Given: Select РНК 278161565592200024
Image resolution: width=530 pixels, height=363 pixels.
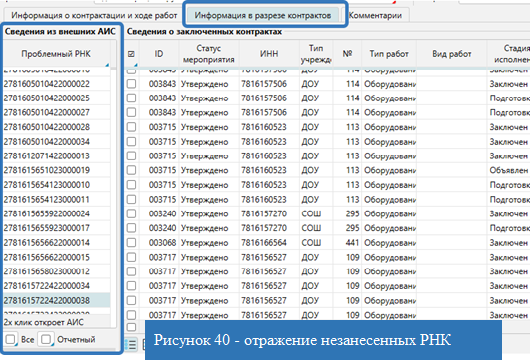Looking at the screenshot, I should 57,214.
